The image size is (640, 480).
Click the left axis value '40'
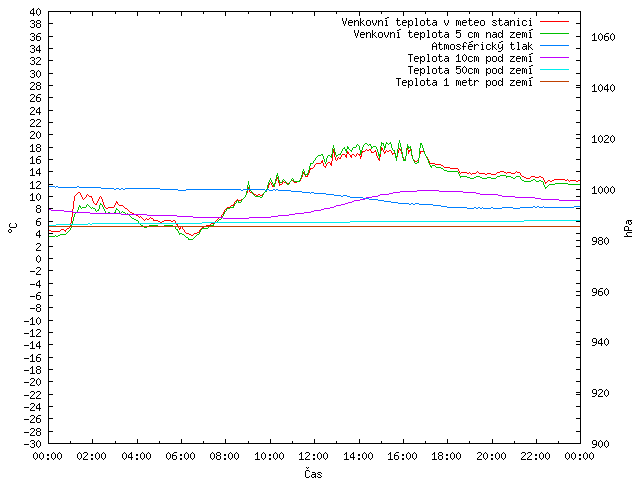pyautogui.click(x=36, y=12)
